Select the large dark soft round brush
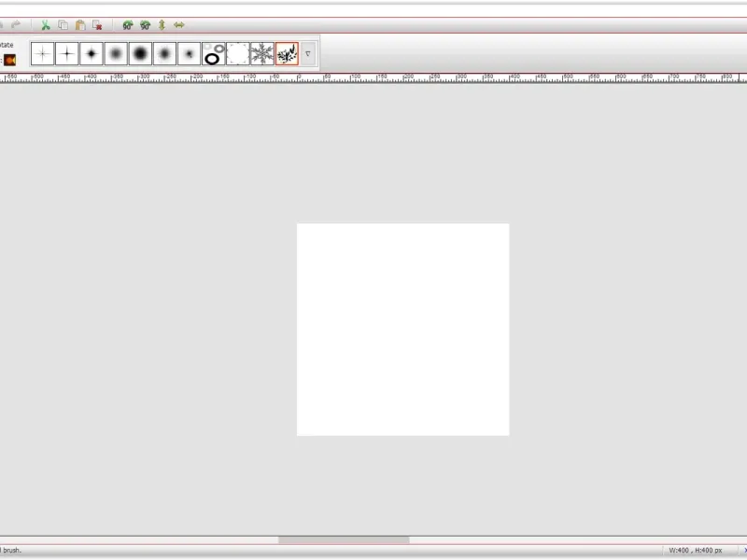 pyautogui.click(x=140, y=53)
